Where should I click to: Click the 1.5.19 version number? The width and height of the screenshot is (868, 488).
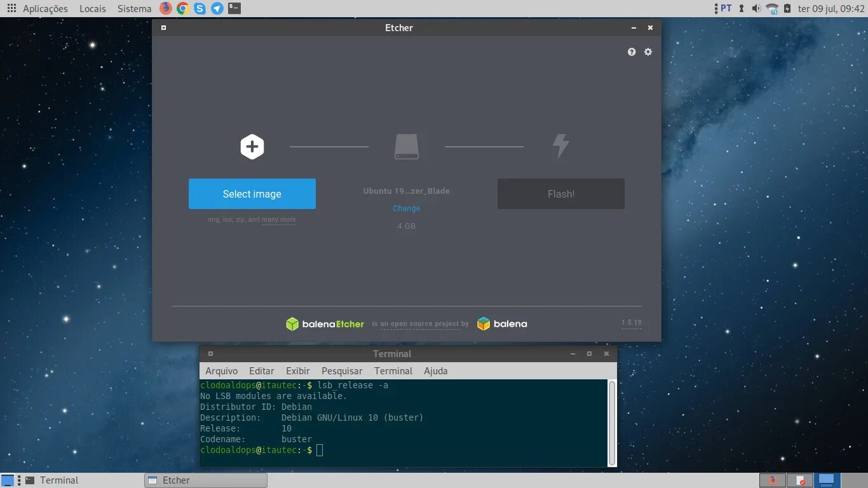point(631,323)
